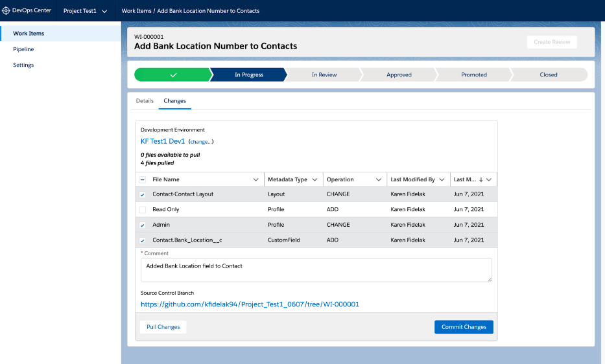Click the Pull Changes button

point(163,327)
